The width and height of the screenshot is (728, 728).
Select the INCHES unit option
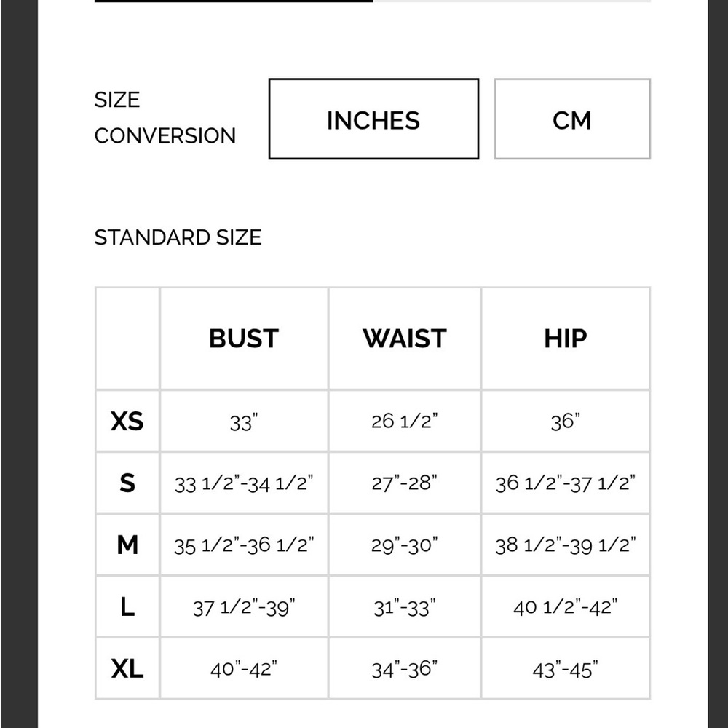pos(373,119)
